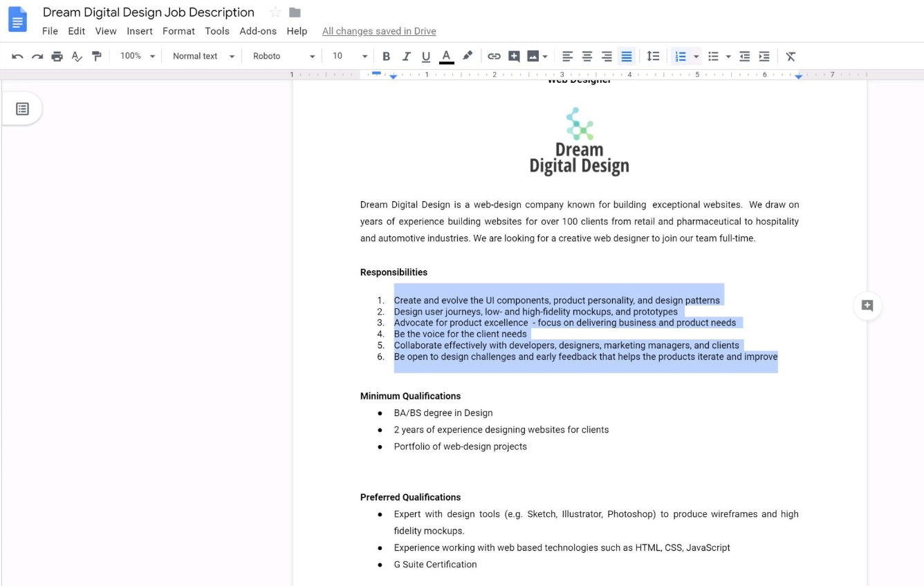The image size is (924, 586).
Task: Open the Insert menu
Action: [140, 31]
